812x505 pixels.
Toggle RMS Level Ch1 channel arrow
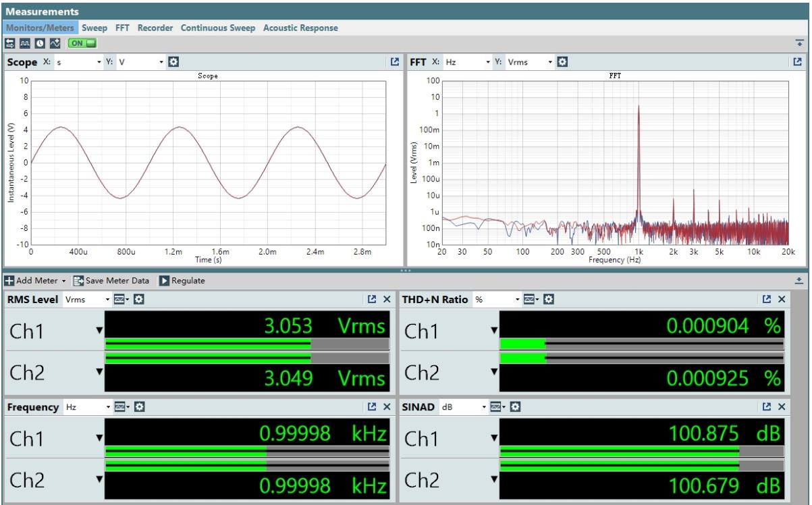[x=100, y=329]
